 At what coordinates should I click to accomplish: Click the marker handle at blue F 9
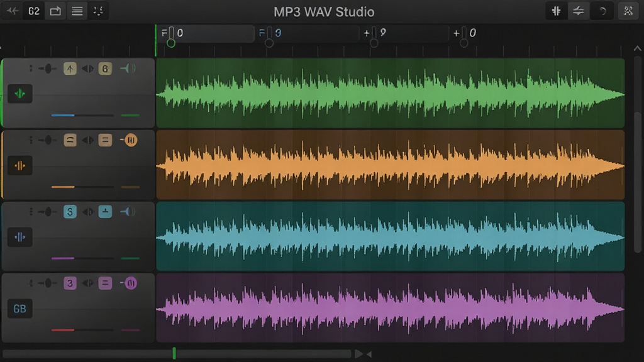click(269, 43)
